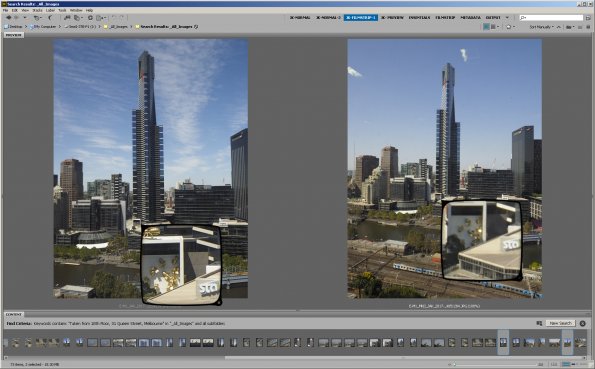Click the left preview Eureka Tower image
The image size is (595, 369).
(x=151, y=169)
